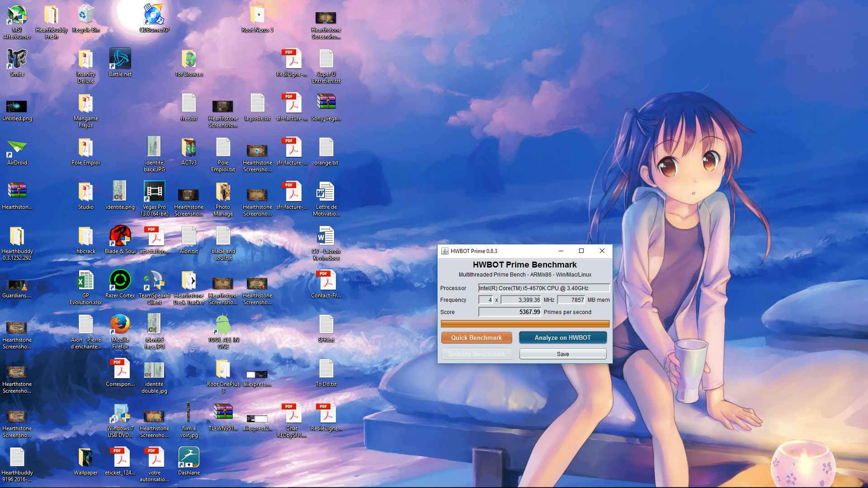This screenshot has height=488, width=868.
Task: Select the Super U Entretien.txt file
Action: (x=326, y=66)
